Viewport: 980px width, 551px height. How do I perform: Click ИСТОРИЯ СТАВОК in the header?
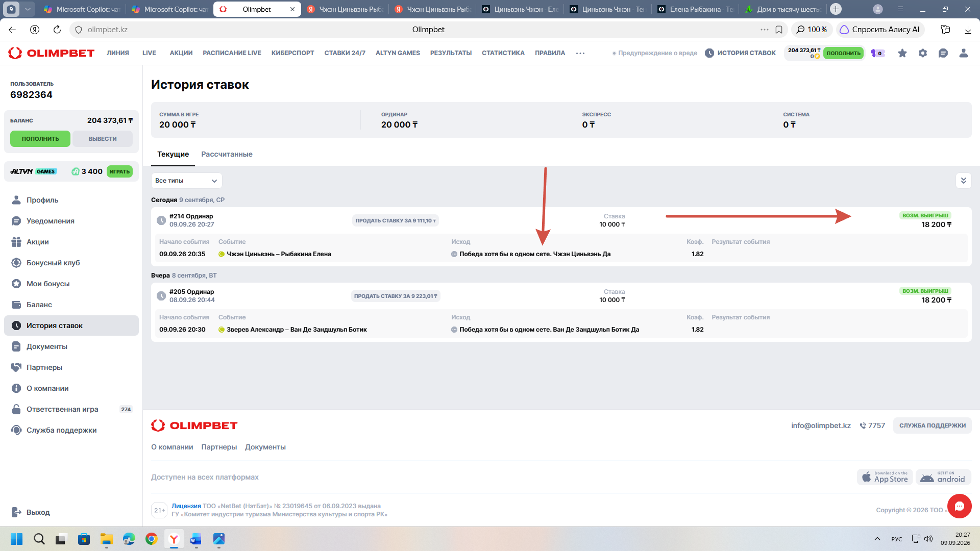click(740, 53)
